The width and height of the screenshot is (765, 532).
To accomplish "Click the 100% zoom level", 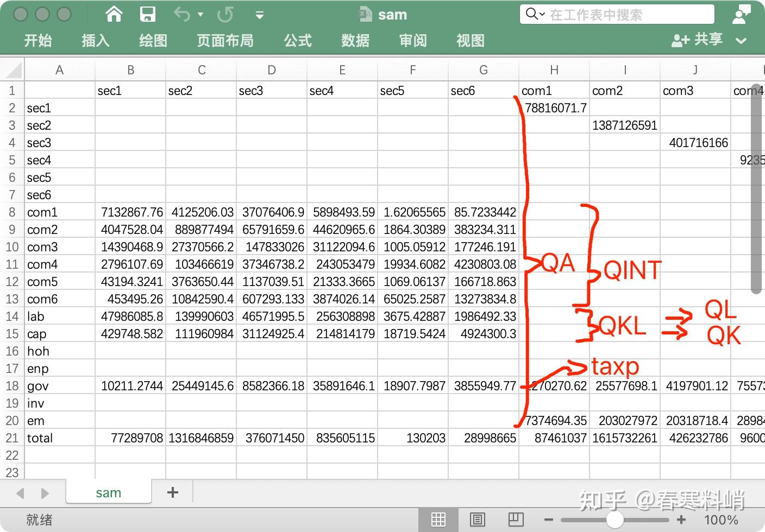I will tap(721, 520).
